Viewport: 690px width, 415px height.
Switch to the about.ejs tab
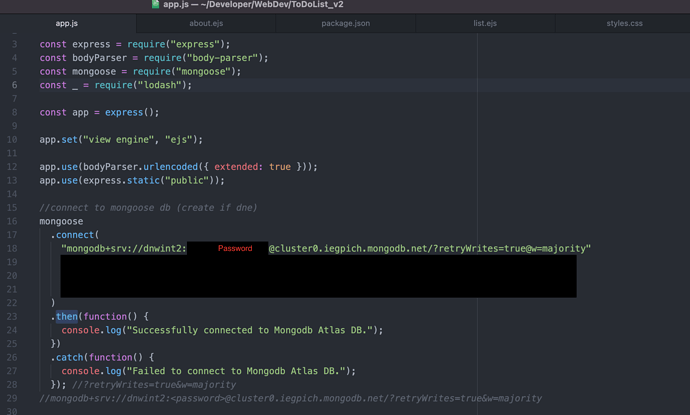pos(205,23)
